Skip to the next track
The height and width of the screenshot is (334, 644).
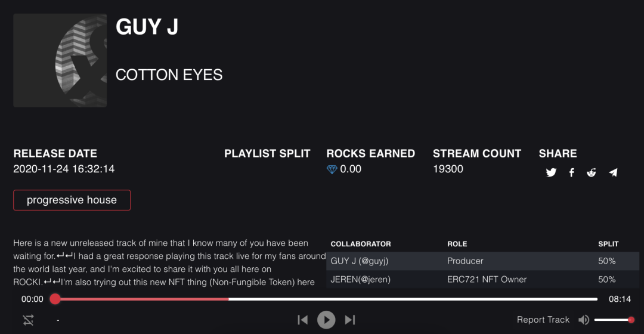tap(350, 320)
